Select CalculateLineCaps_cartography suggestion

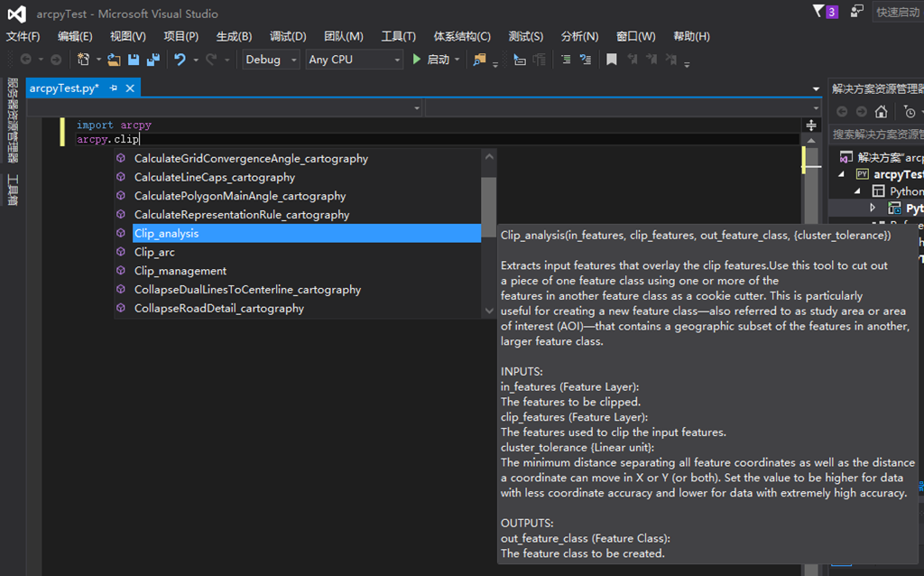[x=298, y=177]
